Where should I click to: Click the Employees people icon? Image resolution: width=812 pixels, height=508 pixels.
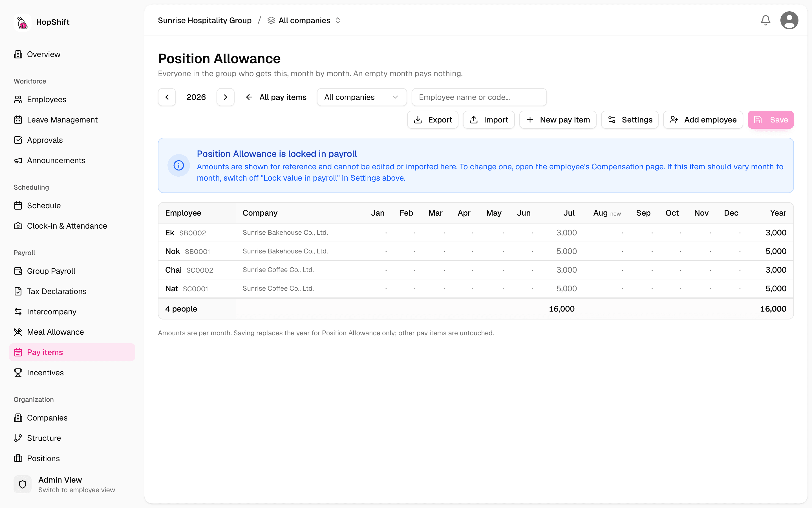click(x=18, y=99)
